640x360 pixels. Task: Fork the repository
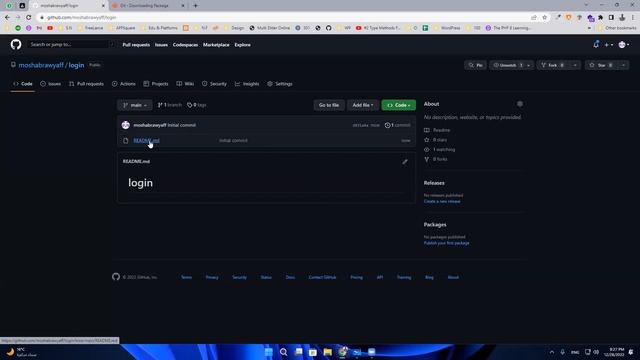[553, 65]
